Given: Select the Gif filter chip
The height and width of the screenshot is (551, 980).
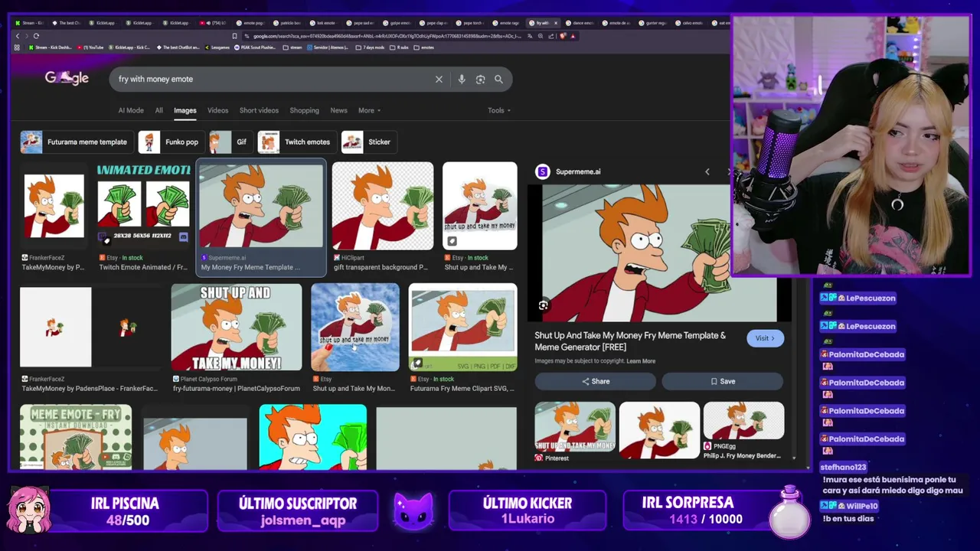Looking at the screenshot, I should click(x=230, y=142).
